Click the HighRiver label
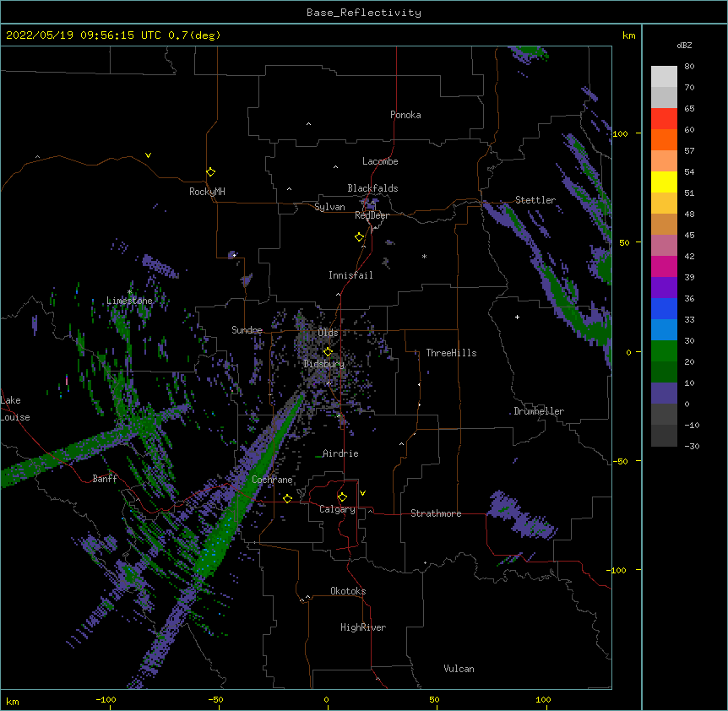The width and height of the screenshot is (728, 711). click(363, 627)
